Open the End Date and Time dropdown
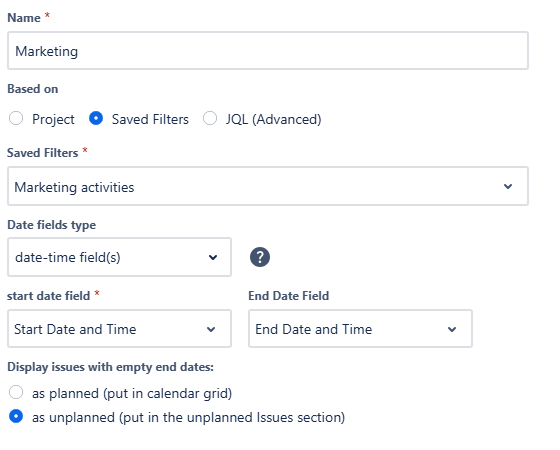This screenshot has height=450, width=560. click(360, 329)
